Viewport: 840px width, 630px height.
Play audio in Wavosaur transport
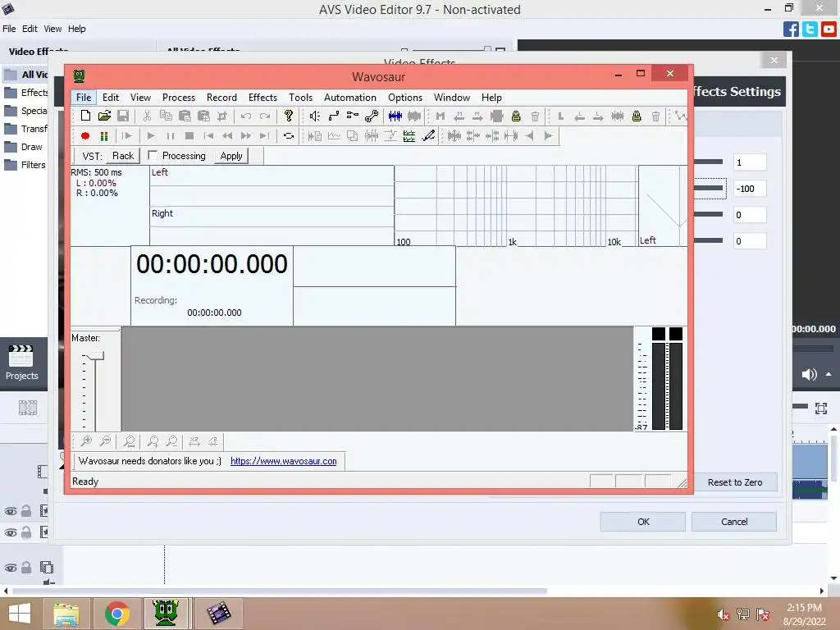151,136
